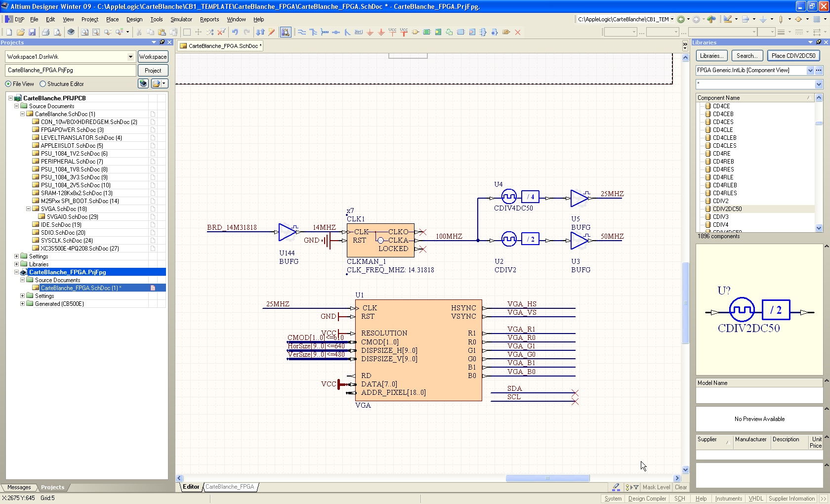Image resolution: width=830 pixels, height=504 pixels.
Task: Select the CarteBlanche_FPGA.SchDoc document tab
Action: [x=220, y=46]
